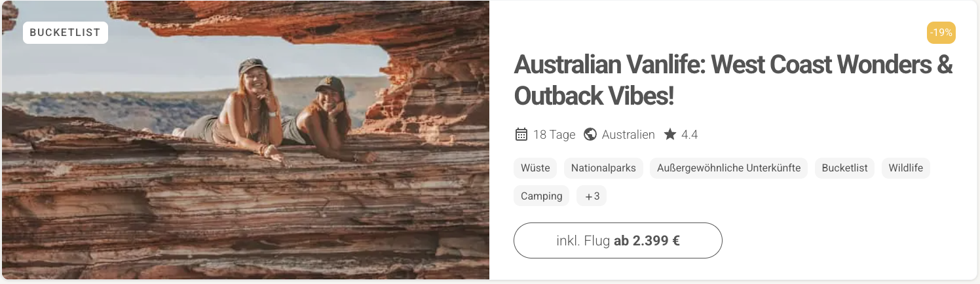The width and height of the screenshot is (980, 284).
Task: Select the Bucketlist tag chip
Action: [845, 168]
